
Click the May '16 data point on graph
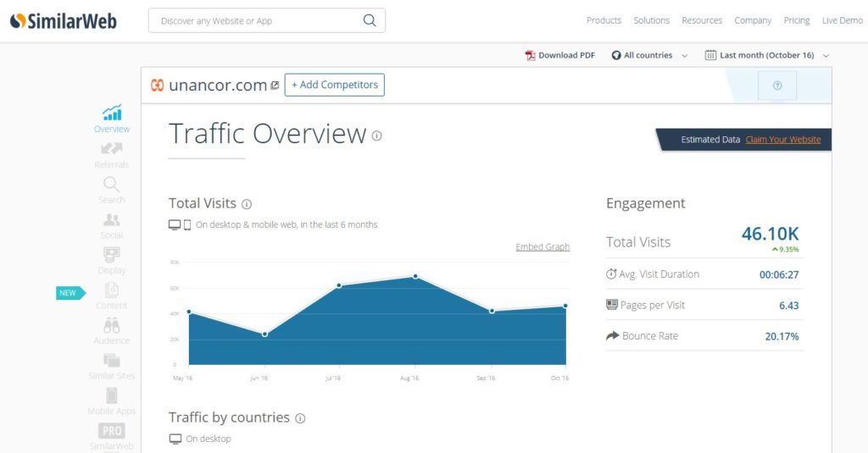click(189, 312)
